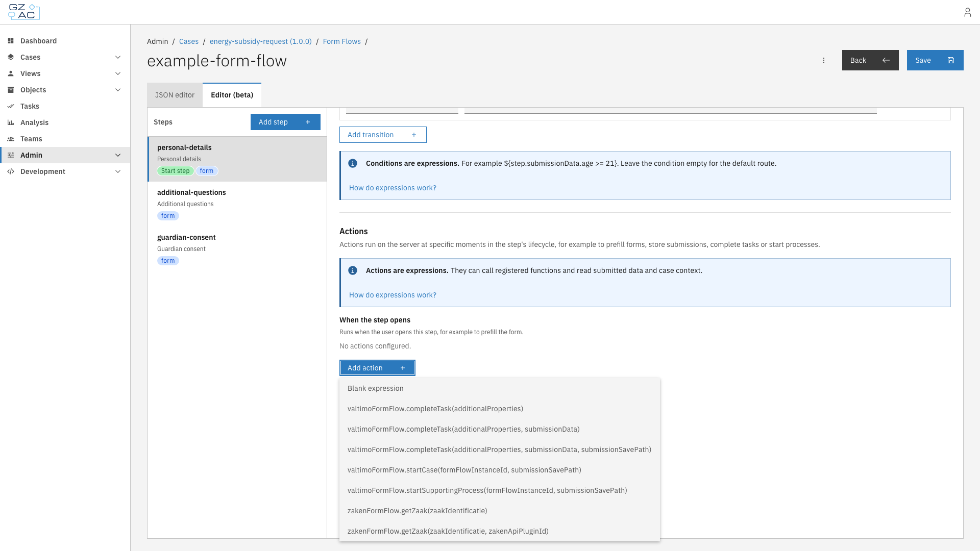The width and height of the screenshot is (980, 551).
Task: Click the Add transition button
Action: point(383,135)
